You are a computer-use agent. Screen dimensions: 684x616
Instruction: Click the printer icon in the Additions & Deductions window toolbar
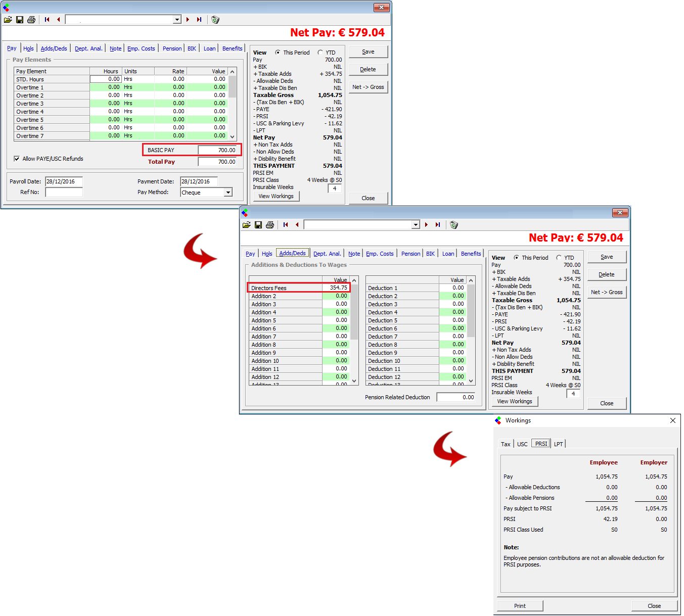270,225
